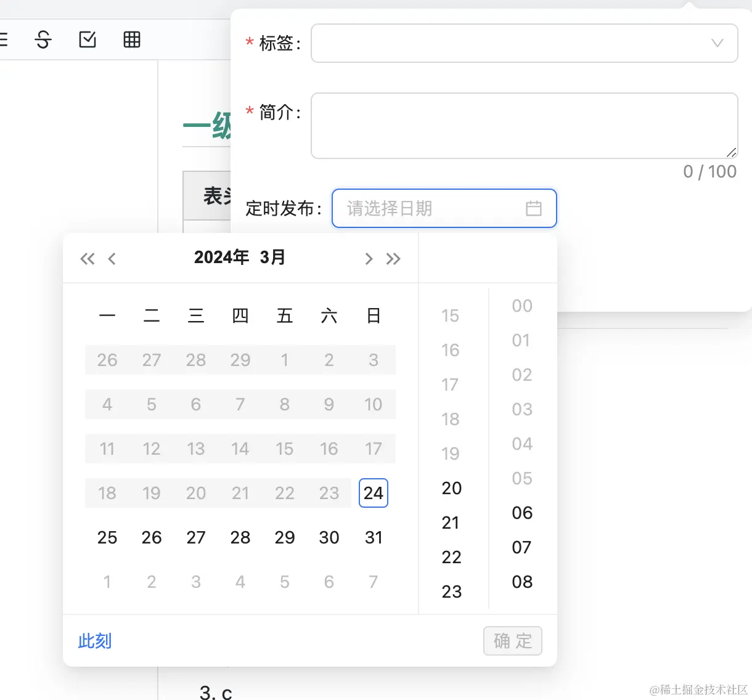Choose minute 06 in minutes column
Viewport: 752px width, 700px height.
[x=522, y=513]
